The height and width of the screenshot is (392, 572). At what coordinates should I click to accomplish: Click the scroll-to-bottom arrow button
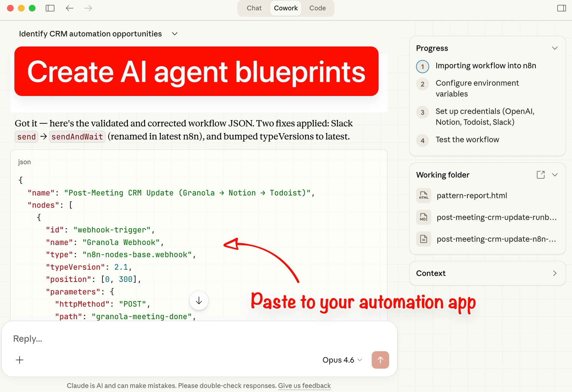199,300
